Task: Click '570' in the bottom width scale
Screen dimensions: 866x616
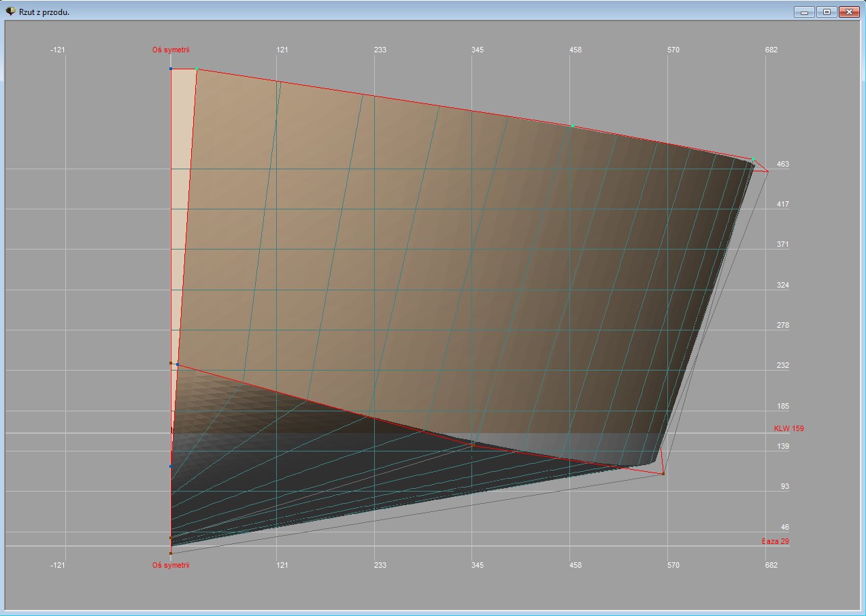Action: click(x=673, y=565)
